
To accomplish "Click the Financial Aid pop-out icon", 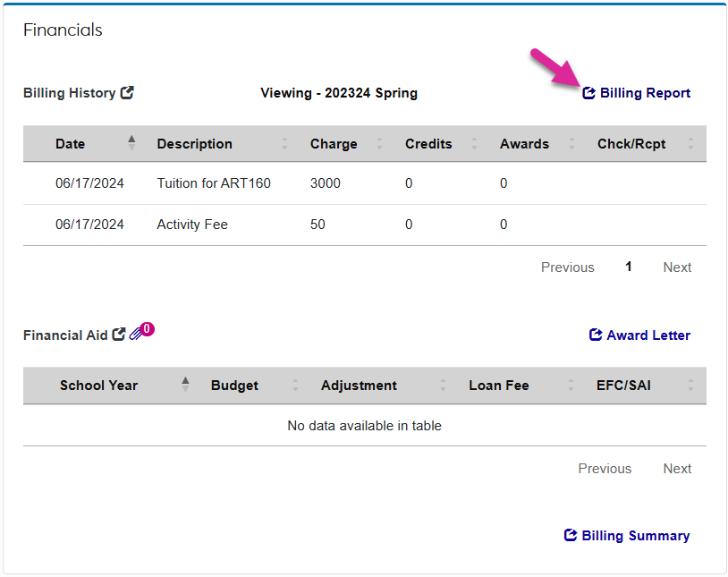I will (x=119, y=335).
